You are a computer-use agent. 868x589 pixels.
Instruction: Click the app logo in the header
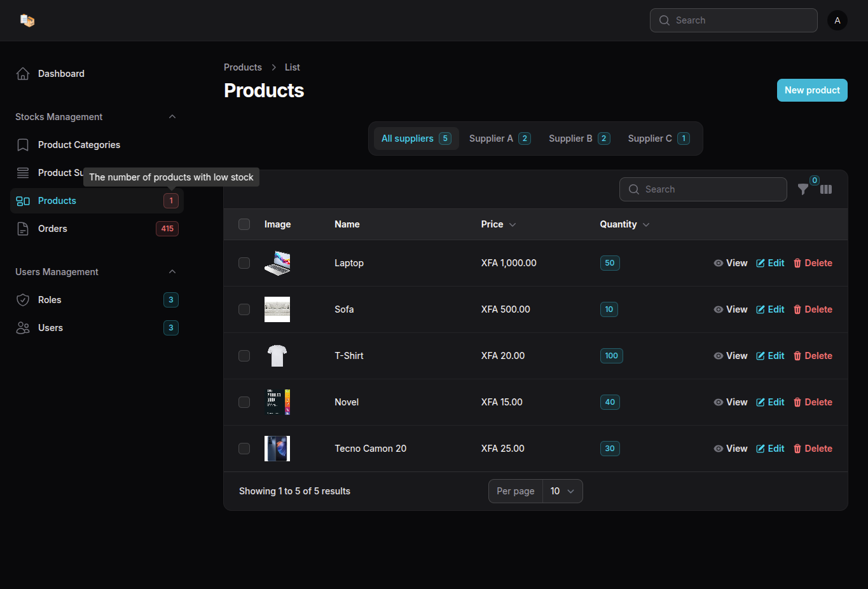tap(27, 20)
